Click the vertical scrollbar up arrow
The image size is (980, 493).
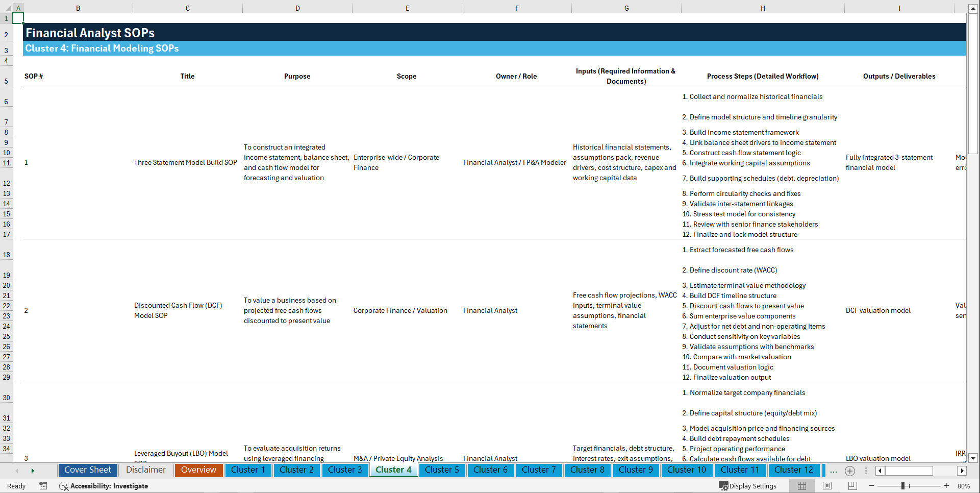(x=973, y=8)
